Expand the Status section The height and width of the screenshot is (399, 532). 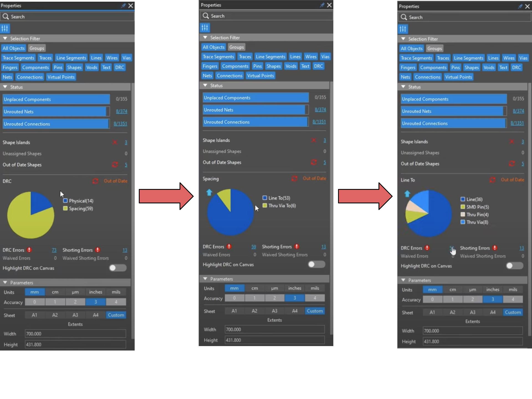pos(6,87)
